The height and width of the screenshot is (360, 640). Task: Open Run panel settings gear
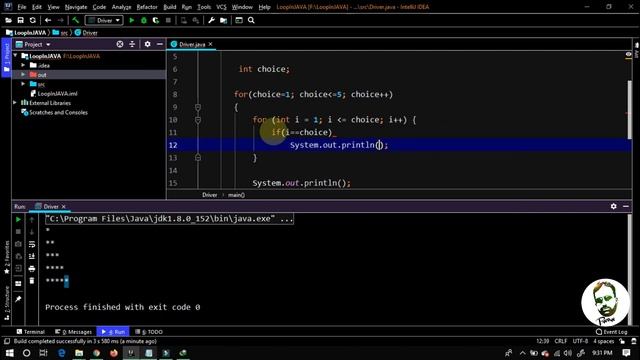[x=613, y=207]
